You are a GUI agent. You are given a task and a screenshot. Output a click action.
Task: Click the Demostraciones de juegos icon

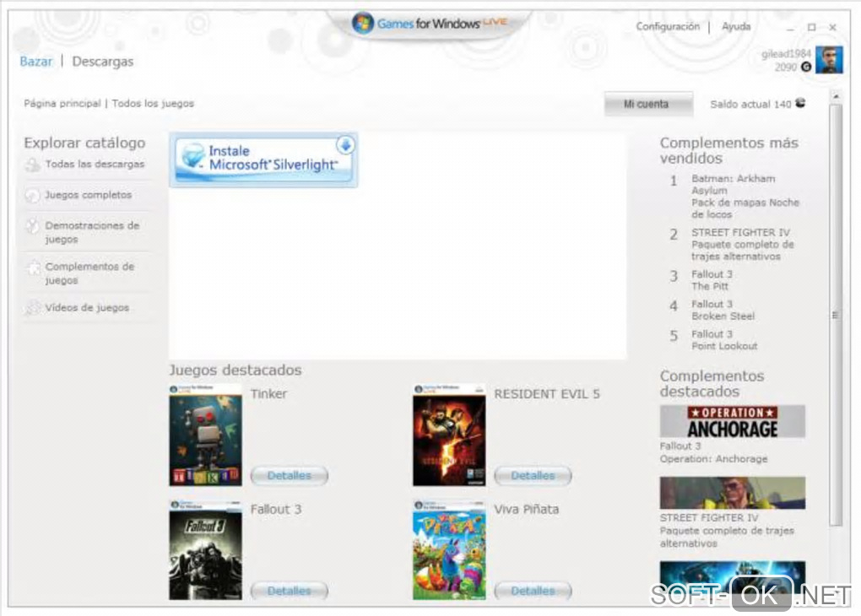coord(32,225)
